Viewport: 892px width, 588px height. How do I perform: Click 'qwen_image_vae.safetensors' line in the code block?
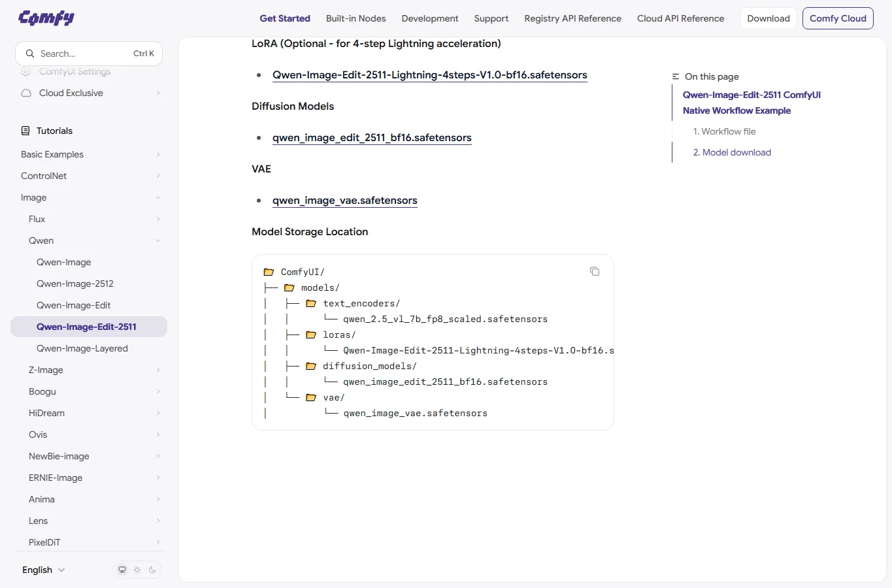pyautogui.click(x=416, y=413)
